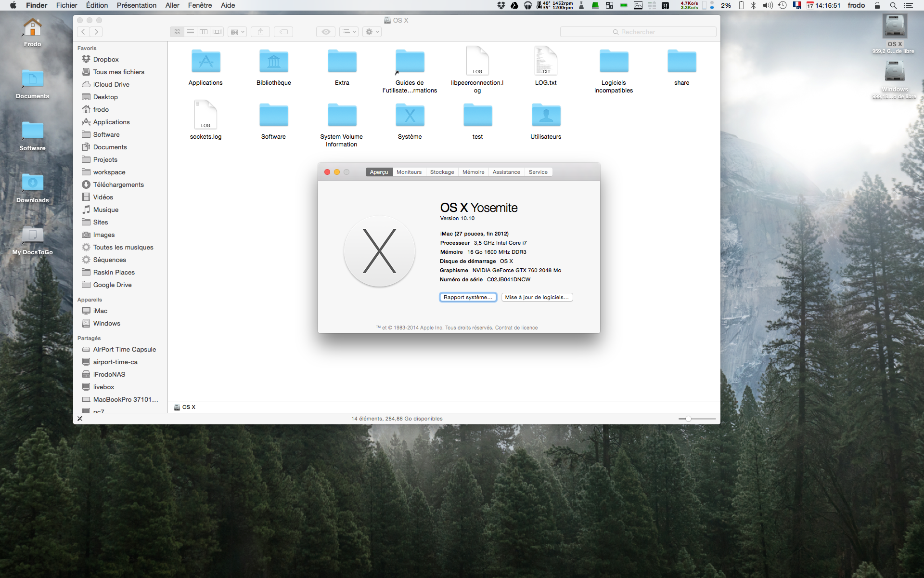Click the Edit Tags toolbar button

pos(284,32)
